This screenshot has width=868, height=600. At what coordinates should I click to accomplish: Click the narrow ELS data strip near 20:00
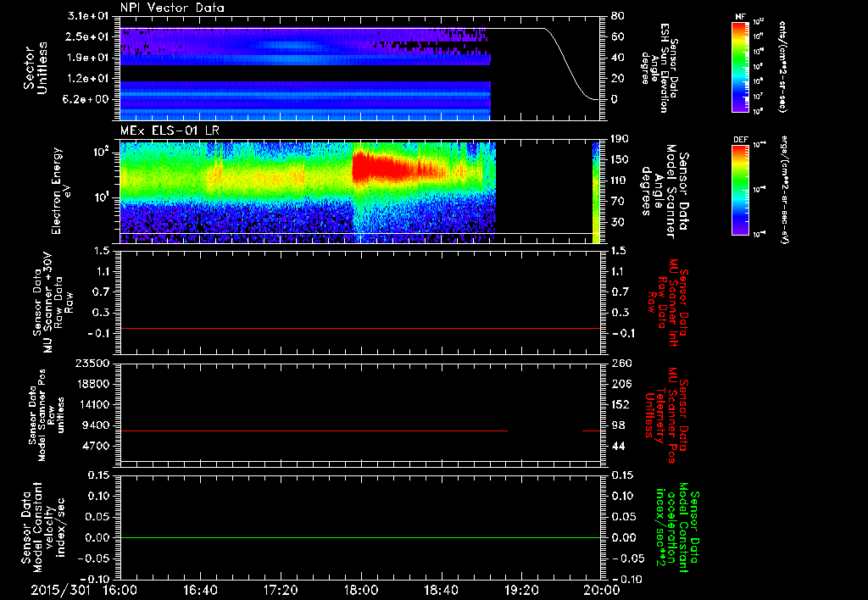click(x=596, y=192)
